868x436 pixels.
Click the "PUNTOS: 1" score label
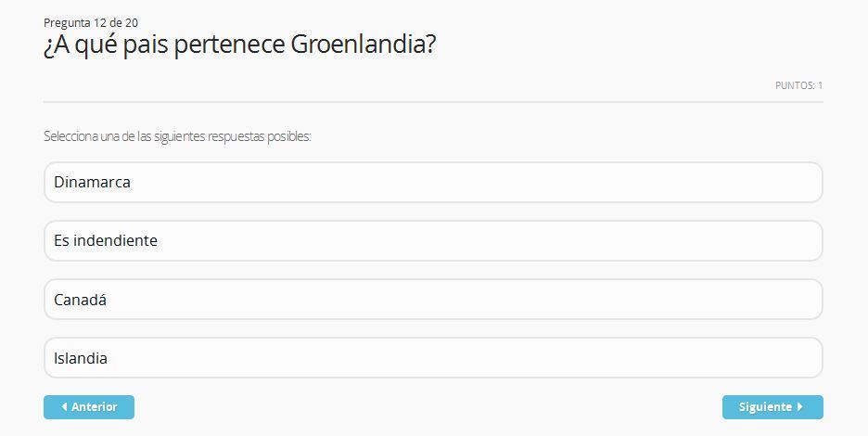[798, 85]
